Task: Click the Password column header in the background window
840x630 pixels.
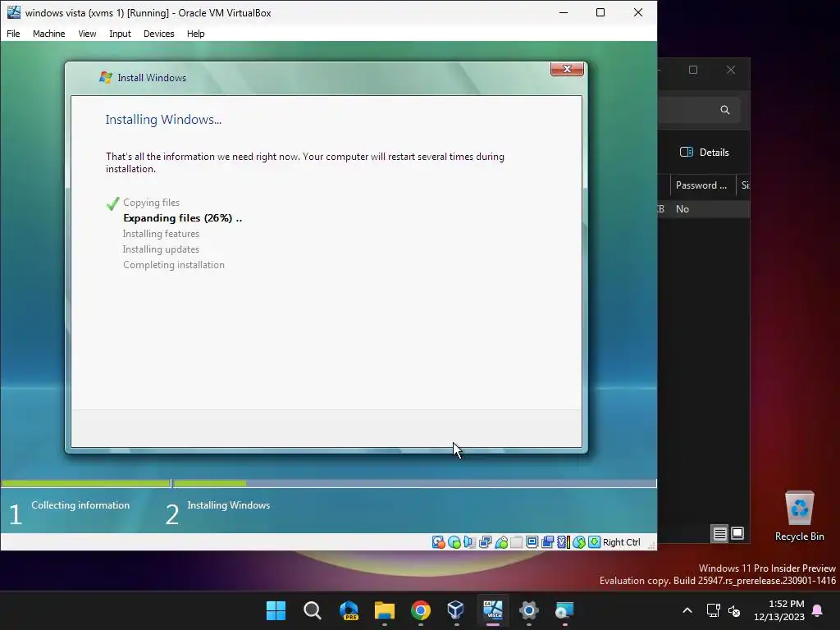Action: point(702,185)
